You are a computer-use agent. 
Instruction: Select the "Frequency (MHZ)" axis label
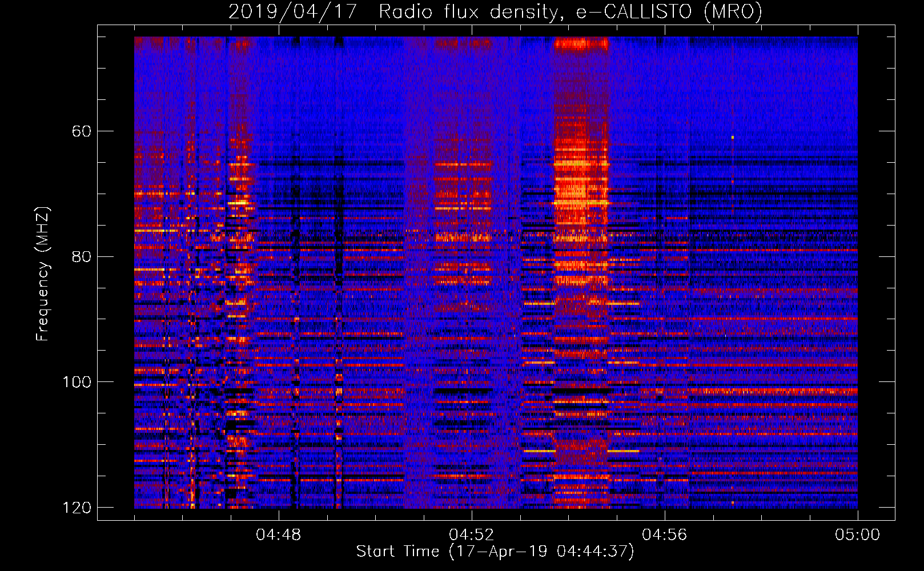pyautogui.click(x=43, y=274)
